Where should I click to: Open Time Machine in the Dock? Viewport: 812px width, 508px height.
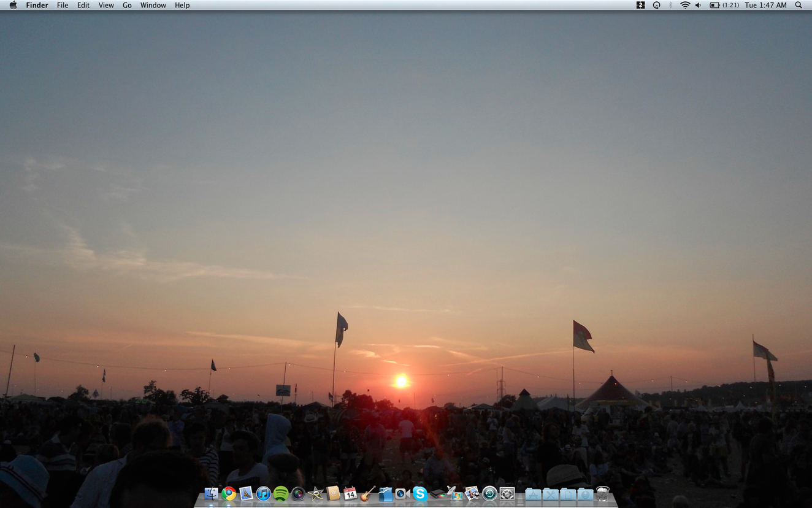point(489,493)
